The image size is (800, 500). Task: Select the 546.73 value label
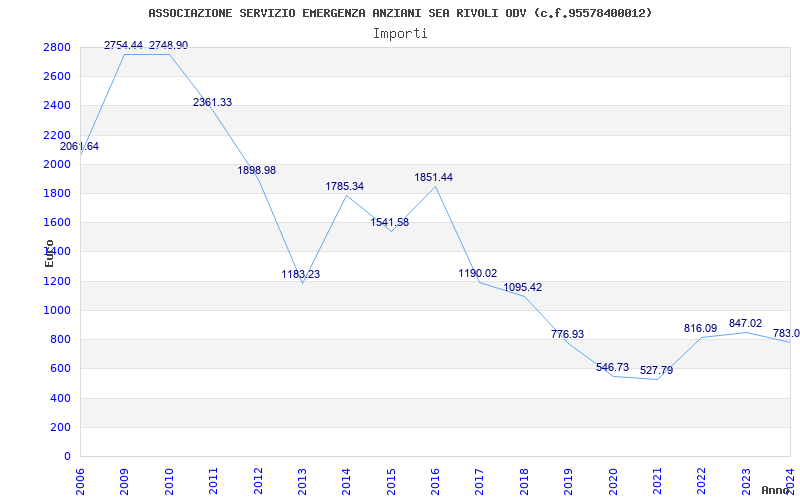click(x=612, y=367)
